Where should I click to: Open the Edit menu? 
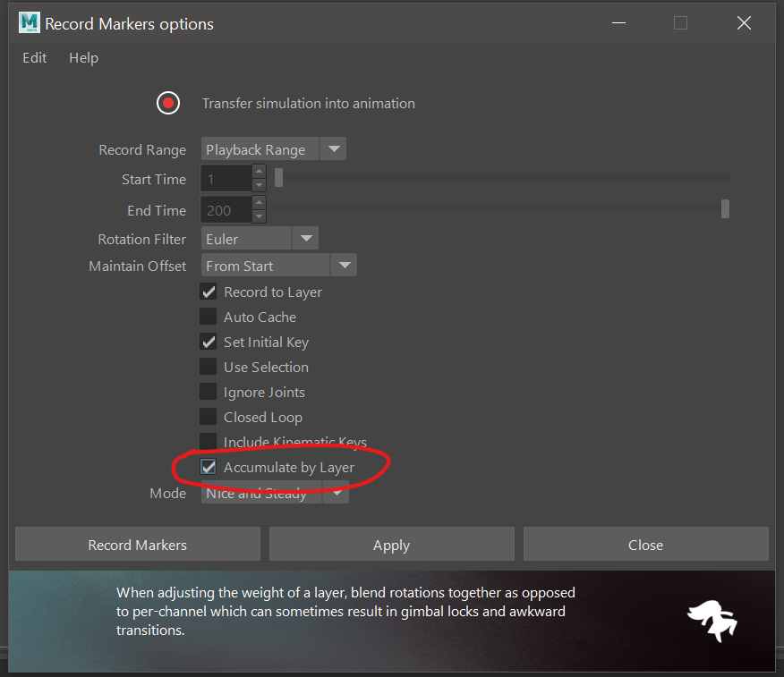point(35,58)
